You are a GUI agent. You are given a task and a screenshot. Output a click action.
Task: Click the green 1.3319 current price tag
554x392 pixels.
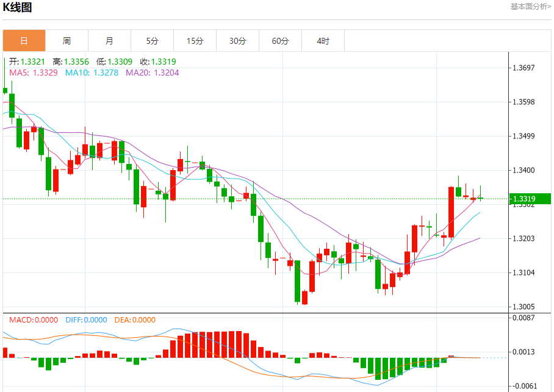click(530, 199)
